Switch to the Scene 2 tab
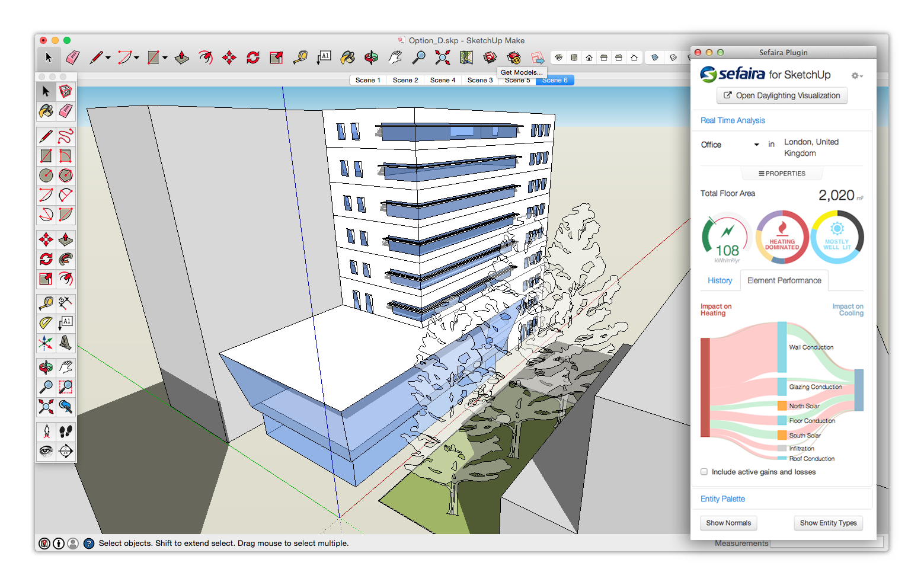 click(x=405, y=80)
